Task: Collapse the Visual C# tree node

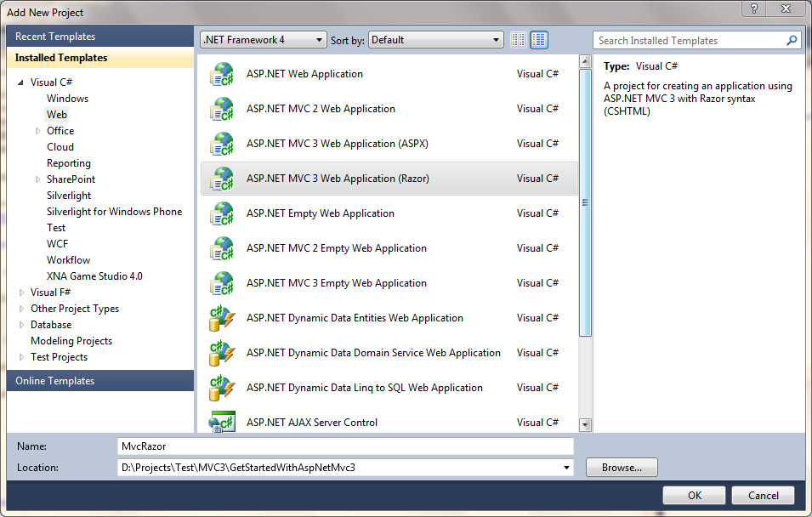Action: 20,82
